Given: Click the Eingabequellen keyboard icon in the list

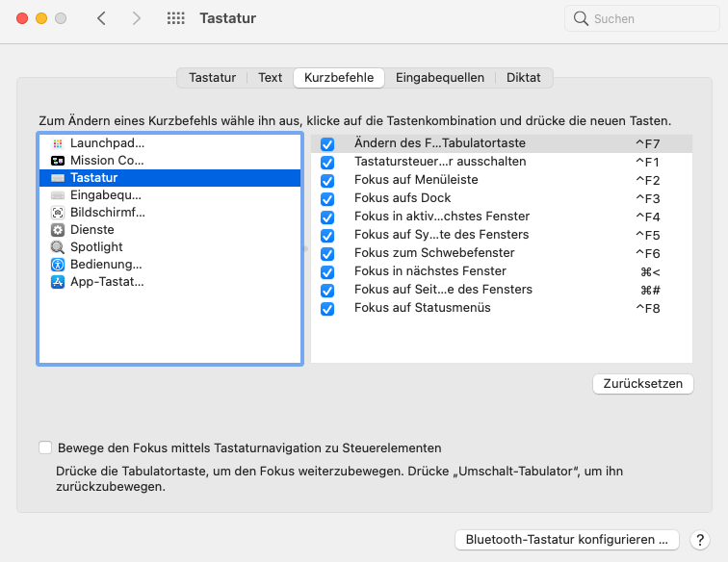Looking at the screenshot, I should [58, 195].
